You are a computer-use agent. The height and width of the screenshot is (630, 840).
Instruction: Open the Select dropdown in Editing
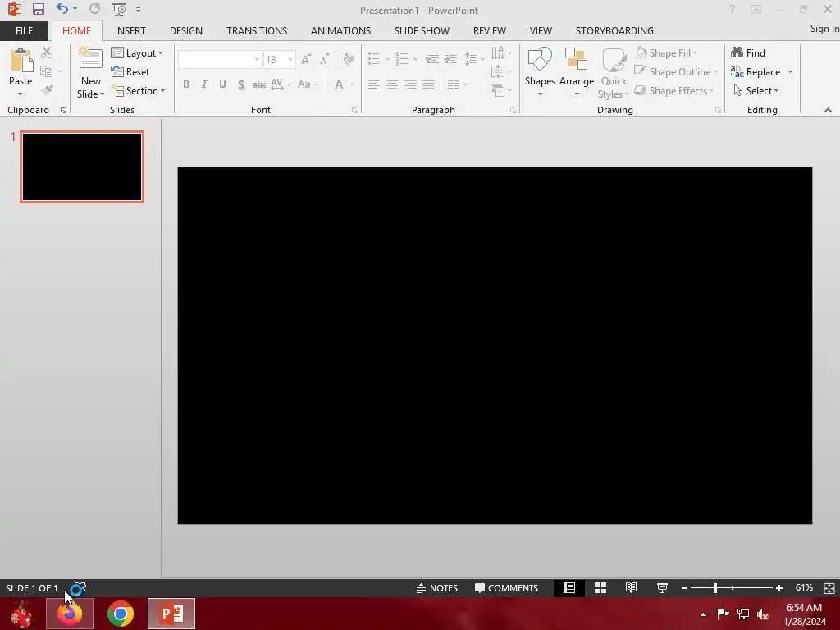pos(756,90)
